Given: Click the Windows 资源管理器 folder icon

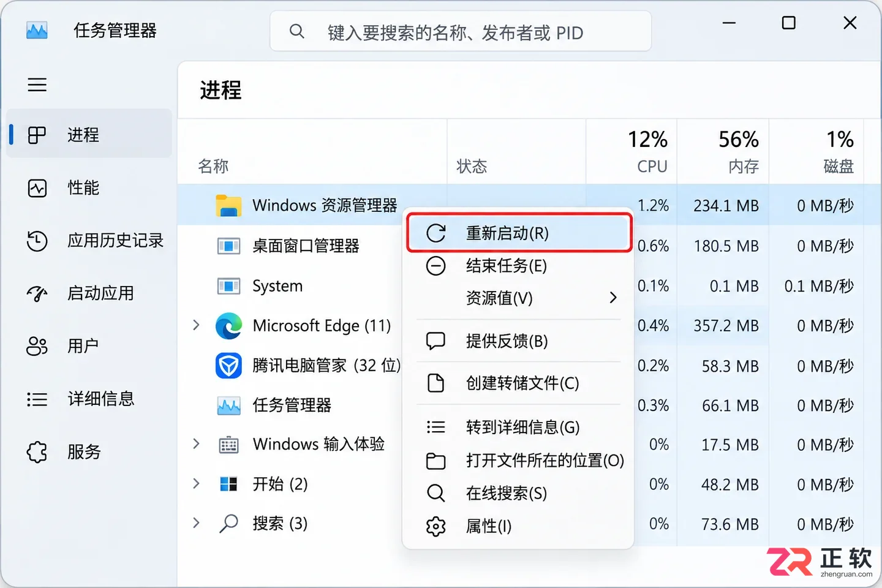Looking at the screenshot, I should (x=228, y=205).
